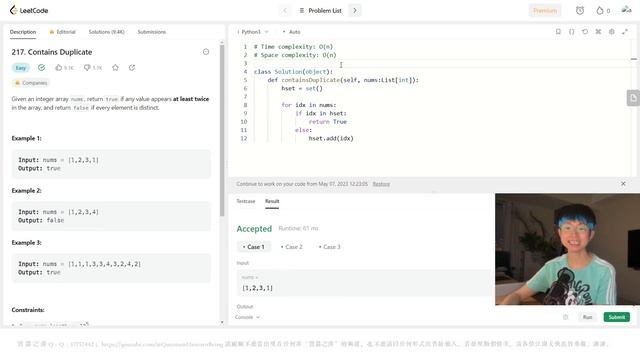640x360 pixels.
Task: Open the Auto indentation dropdown
Action: click(x=291, y=32)
